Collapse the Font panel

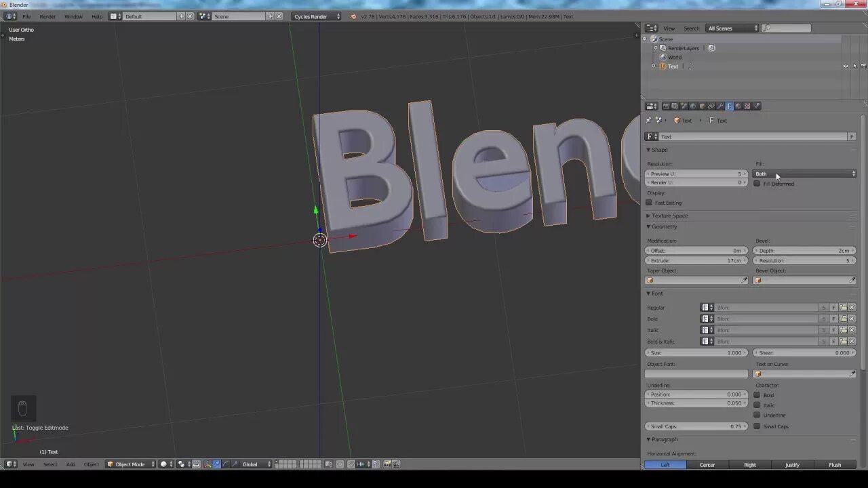point(657,293)
